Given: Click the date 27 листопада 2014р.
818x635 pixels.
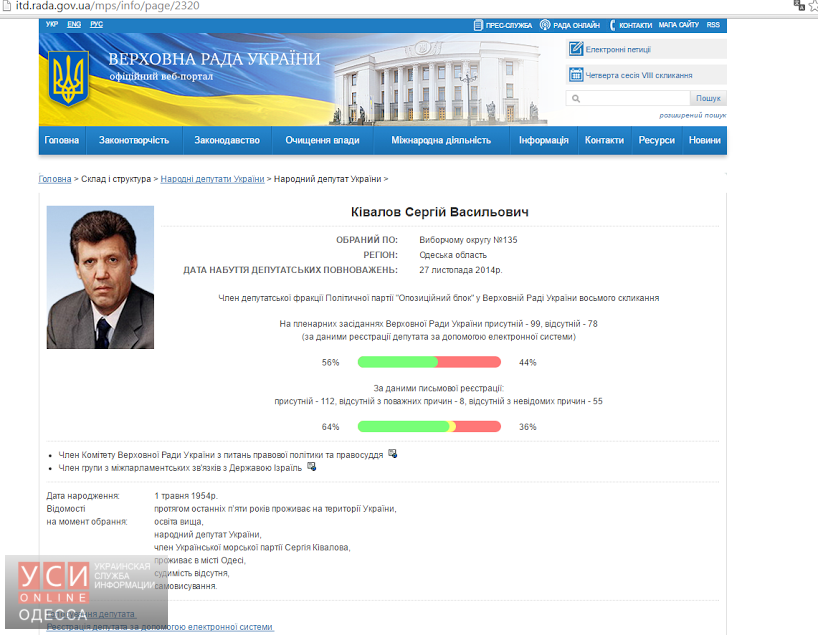Looking at the screenshot, I should pos(461,270).
